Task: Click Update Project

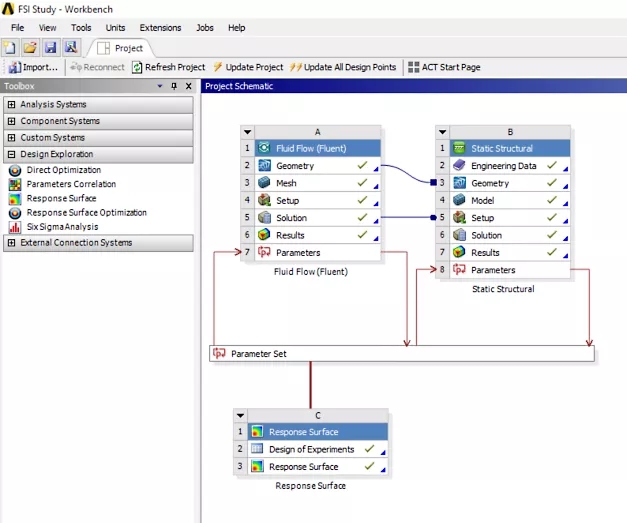Action: (x=248, y=67)
